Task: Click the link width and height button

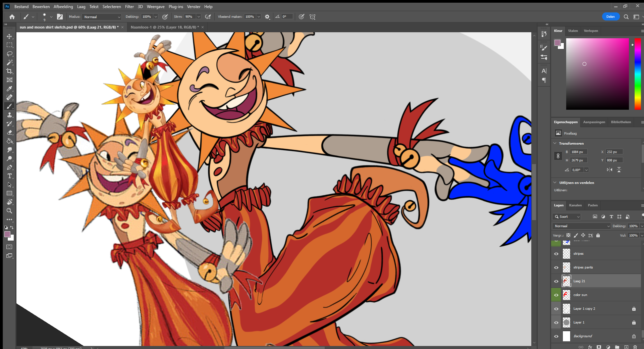Action: [x=558, y=156]
